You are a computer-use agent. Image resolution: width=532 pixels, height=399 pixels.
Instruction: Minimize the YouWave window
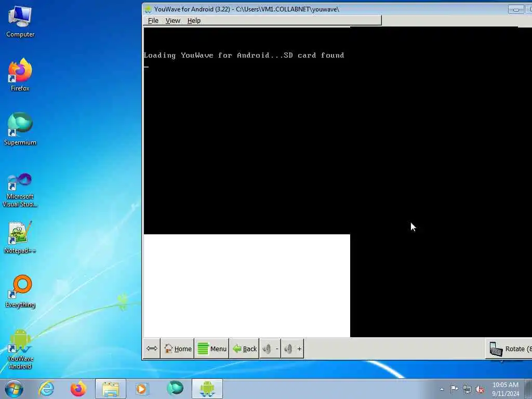pyautogui.click(x=516, y=9)
